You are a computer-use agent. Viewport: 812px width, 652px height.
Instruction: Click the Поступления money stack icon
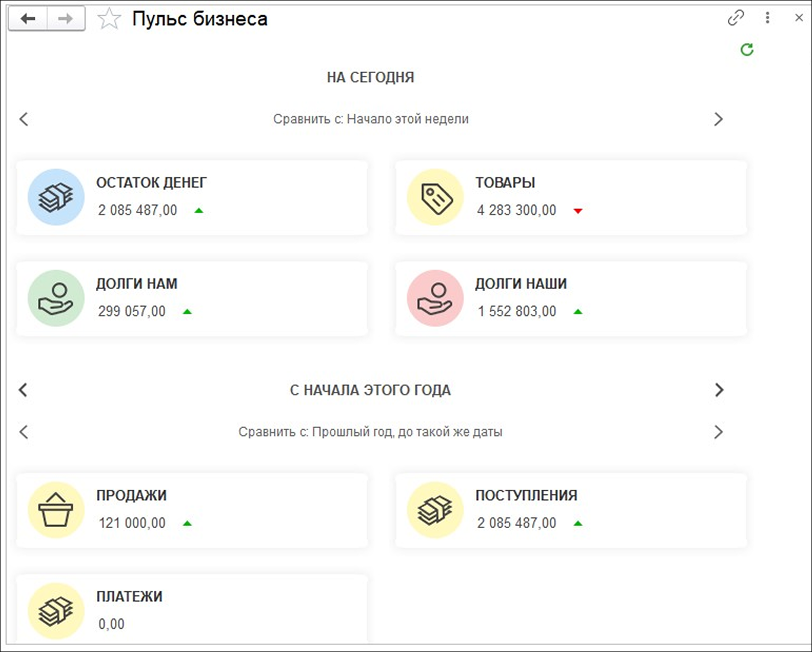coord(435,510)
